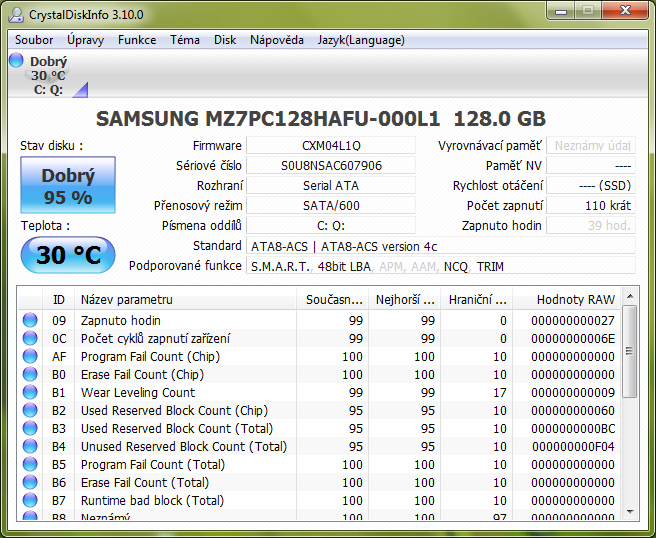The height and width of the screenshot is (538, 656).
Task: Click the serial number field S0U8NSAC607906
Action: pos(331,166)
